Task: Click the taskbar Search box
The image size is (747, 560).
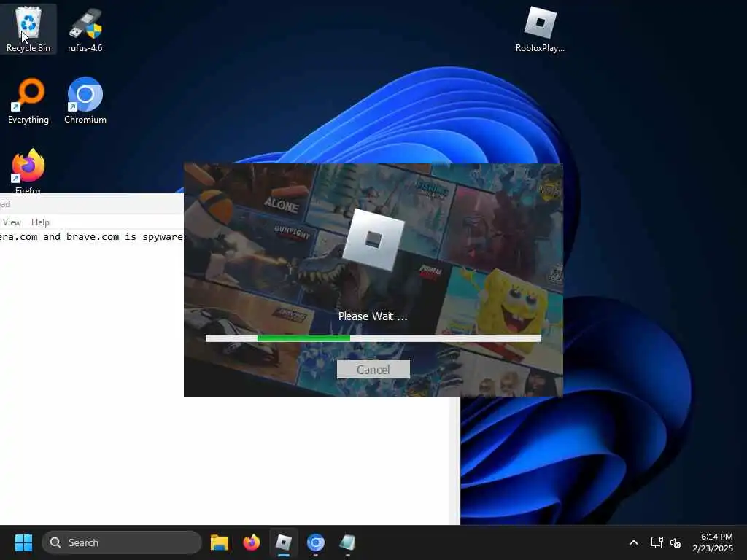Action: (122, 542)
